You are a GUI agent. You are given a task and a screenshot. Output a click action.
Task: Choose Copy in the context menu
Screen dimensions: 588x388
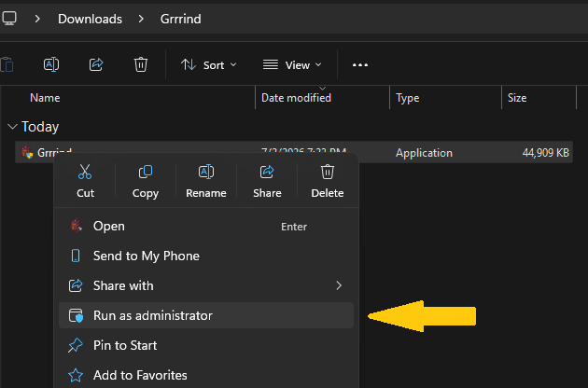146,182
